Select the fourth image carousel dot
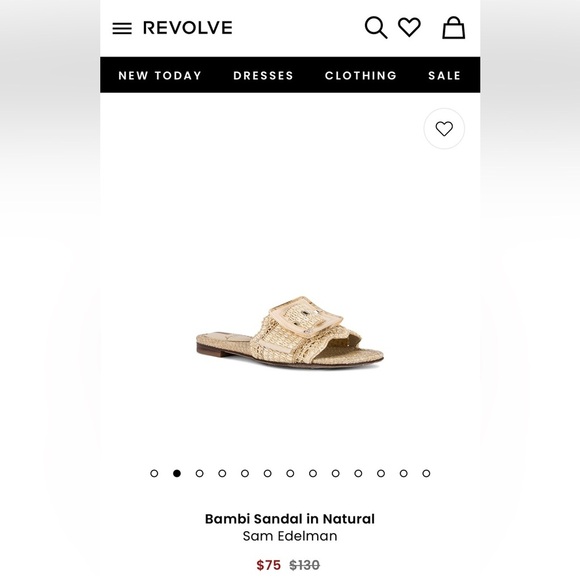Viewport: 580px width, 580px height. (x=222, y=473)
